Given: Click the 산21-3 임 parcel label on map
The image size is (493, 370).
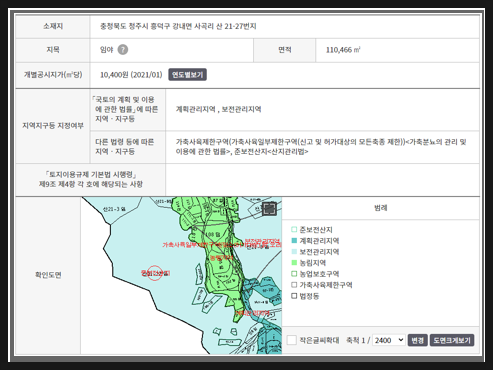Looking at the screenshot, I should pyautogui.click(x=114, y=209).
